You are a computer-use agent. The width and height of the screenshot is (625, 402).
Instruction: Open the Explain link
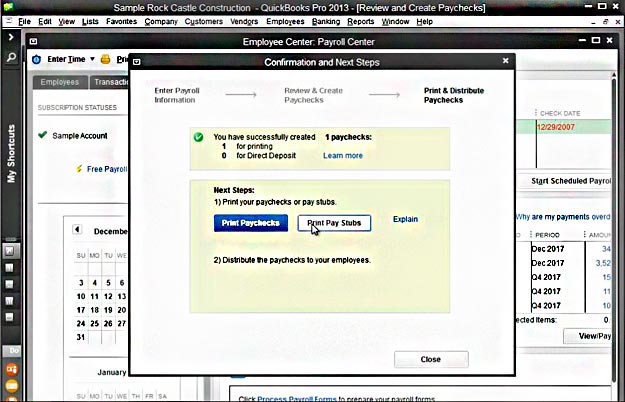pyautogui.click(x=405, y=219)
